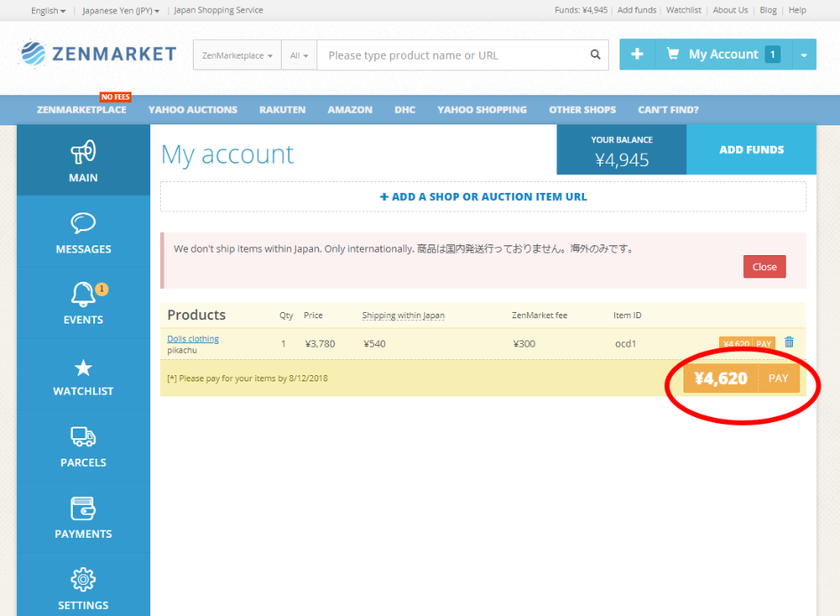840x616 pixels.
Task: Click Add funds link in top bar
Action: 636,10
